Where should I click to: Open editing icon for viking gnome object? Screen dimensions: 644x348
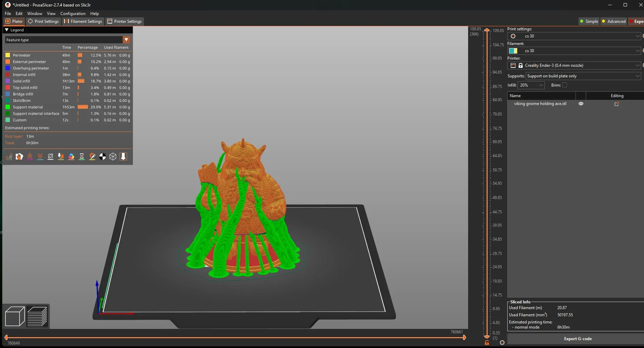[617, 104]
